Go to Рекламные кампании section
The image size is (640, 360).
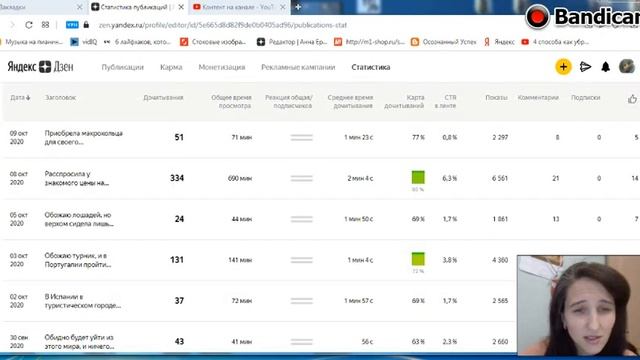tap(298, 67)
